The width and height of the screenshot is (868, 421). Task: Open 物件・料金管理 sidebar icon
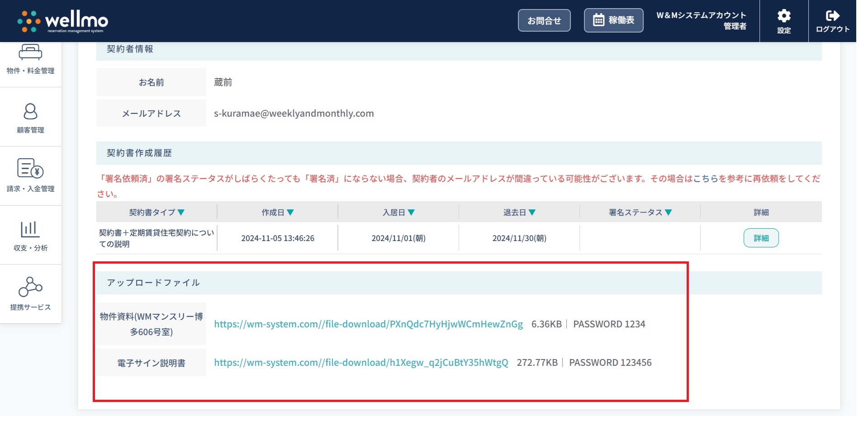[x=30, y=52]
